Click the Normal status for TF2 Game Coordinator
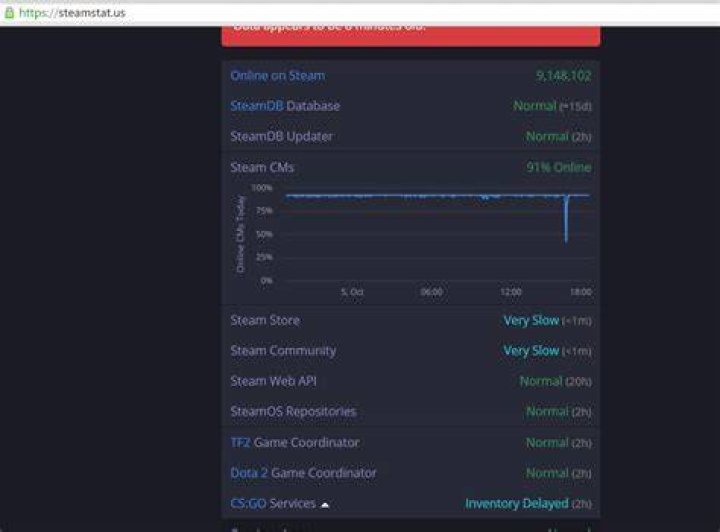 547,442
